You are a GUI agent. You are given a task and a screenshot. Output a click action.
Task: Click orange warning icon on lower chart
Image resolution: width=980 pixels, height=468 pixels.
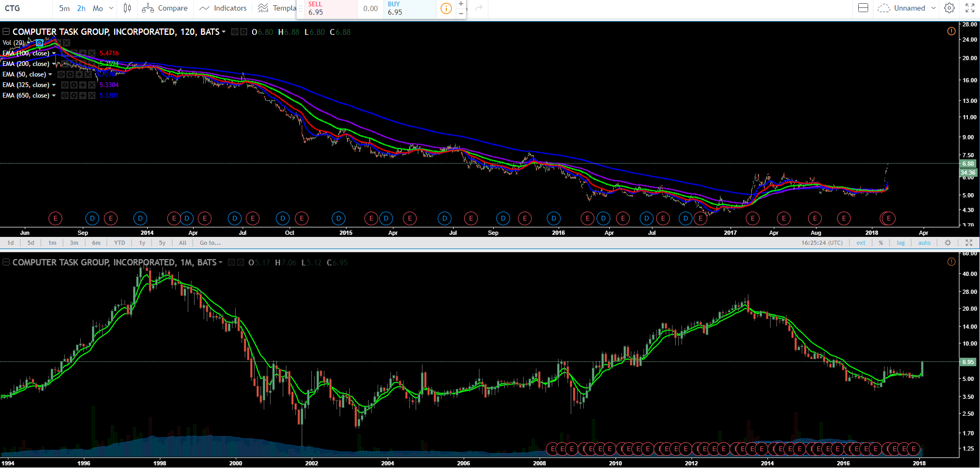[951, 262]
